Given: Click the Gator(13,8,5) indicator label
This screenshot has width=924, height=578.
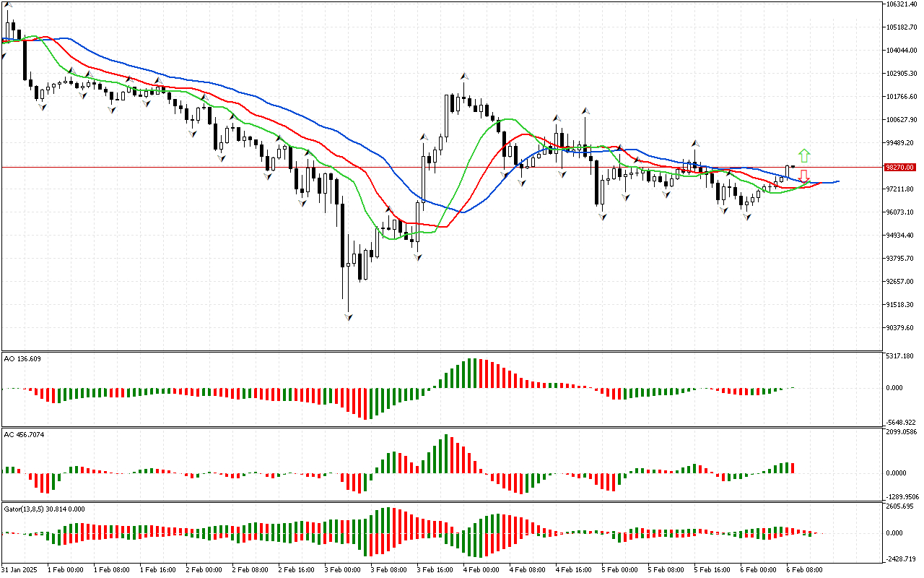Looking at the screenshot, I should pyautogui.click(x=44, y=509).
